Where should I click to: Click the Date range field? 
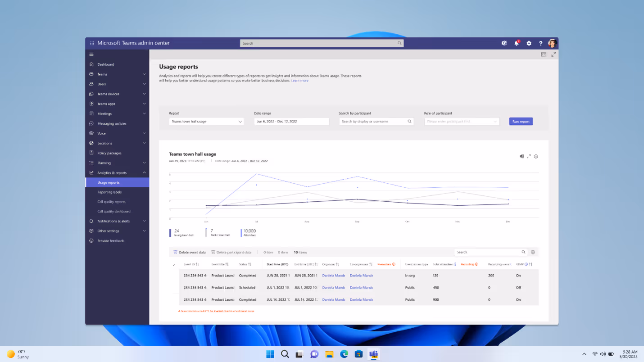click(291, 122)
